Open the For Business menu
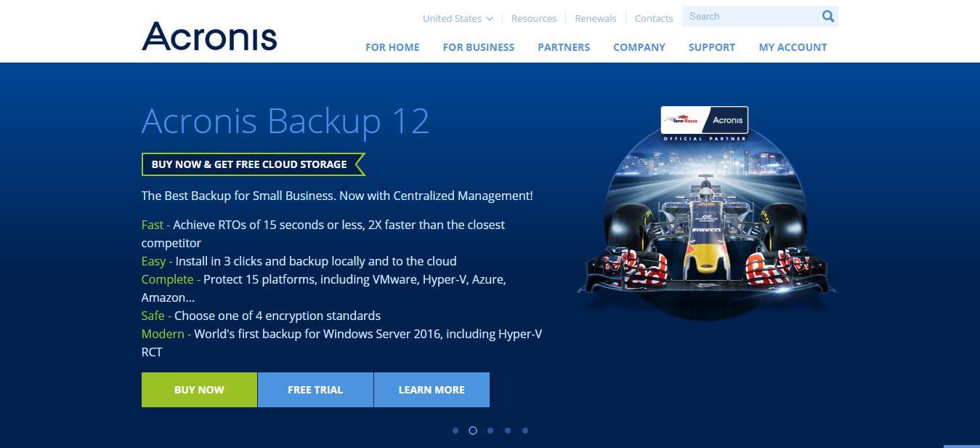The height and width of the screenshot is (448, 980). (x=479, y=47)
